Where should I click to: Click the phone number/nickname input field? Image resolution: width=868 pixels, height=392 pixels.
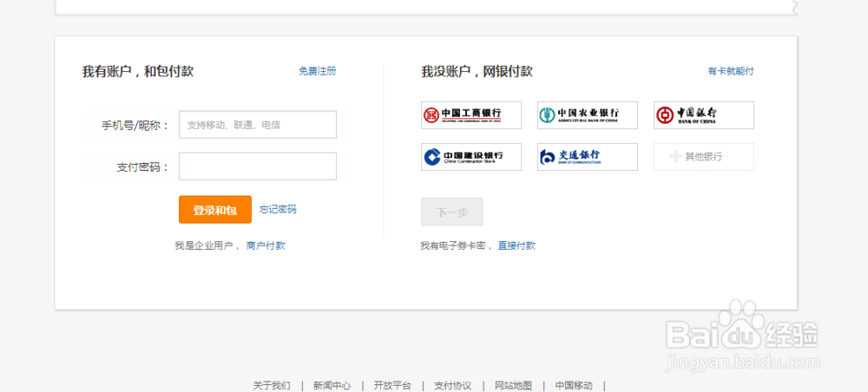[258, 124]
